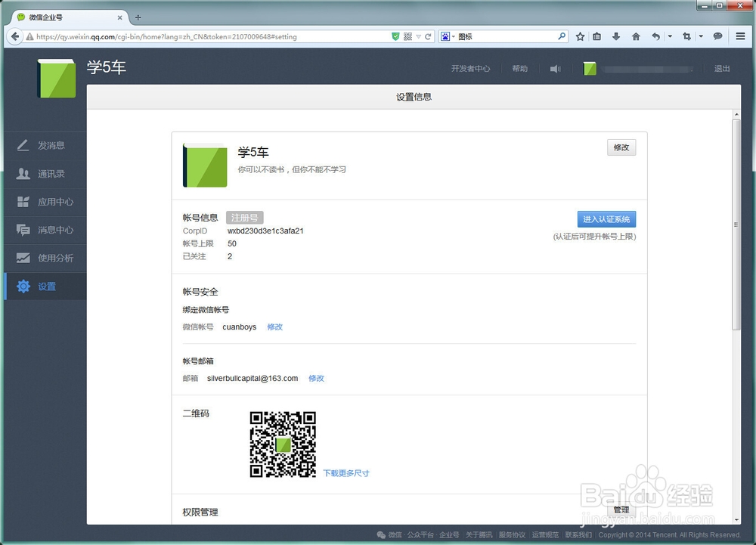Open the bookmarks list icon
Screen dimensions: 756x545
click(597, 36)
